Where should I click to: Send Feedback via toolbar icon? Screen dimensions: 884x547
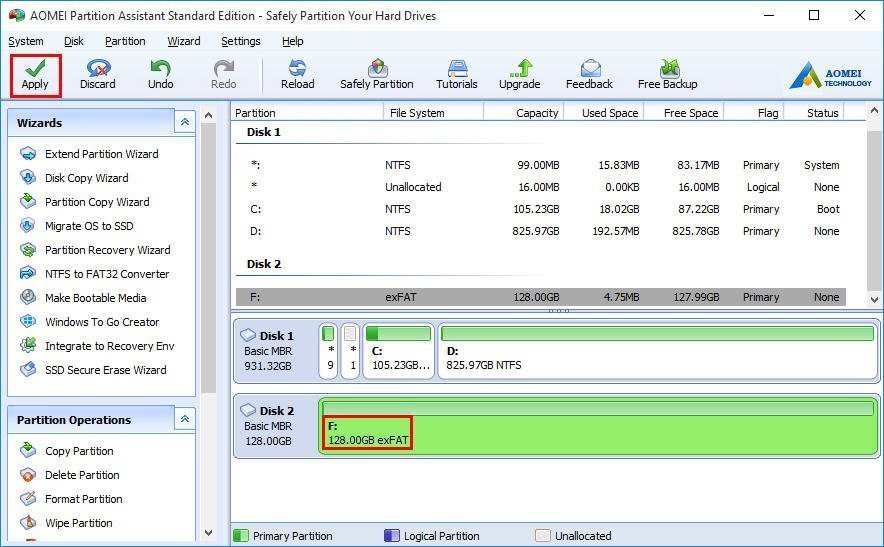point(589,76)
